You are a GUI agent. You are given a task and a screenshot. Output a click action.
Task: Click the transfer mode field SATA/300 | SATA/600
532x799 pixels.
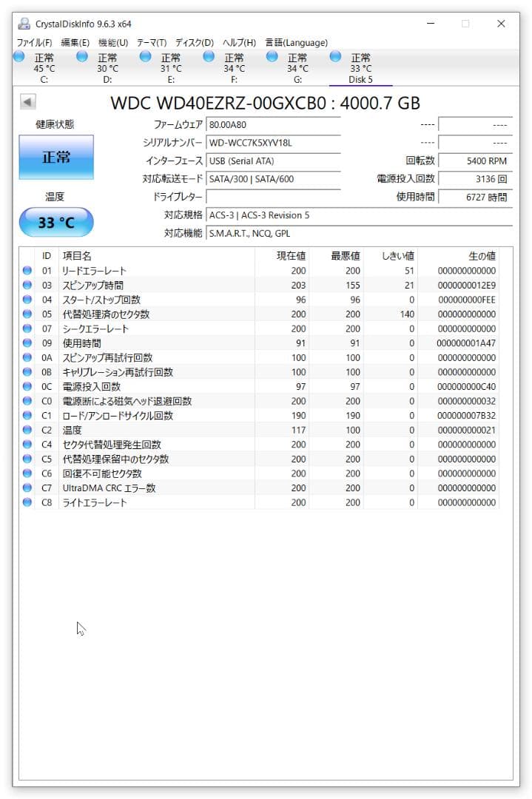(273, 179)
